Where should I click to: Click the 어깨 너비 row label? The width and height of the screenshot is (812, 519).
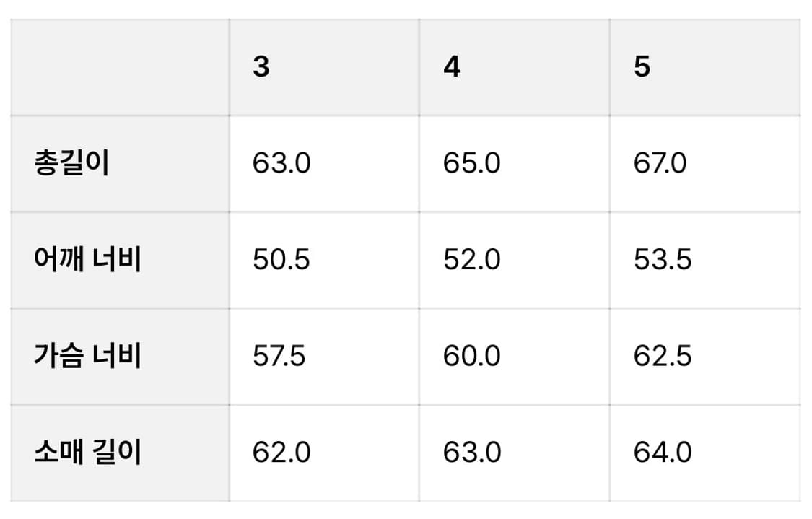tap(87, 260)
